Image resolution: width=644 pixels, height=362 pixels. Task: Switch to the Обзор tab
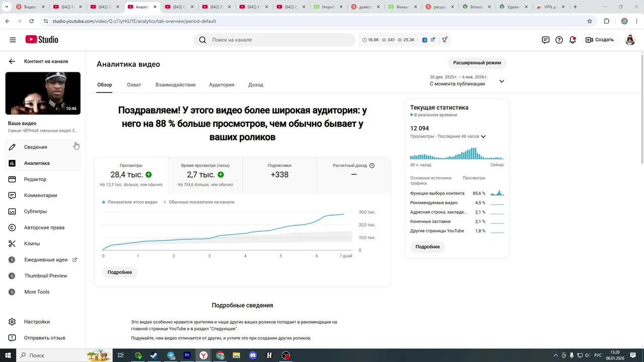[x=105, y=85]
